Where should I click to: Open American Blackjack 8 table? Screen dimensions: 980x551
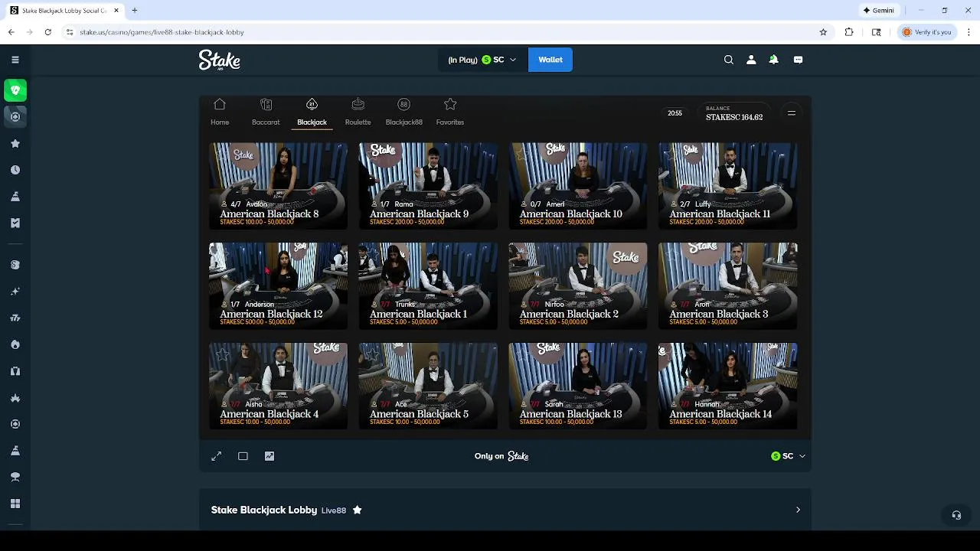(x=278, y=186)
